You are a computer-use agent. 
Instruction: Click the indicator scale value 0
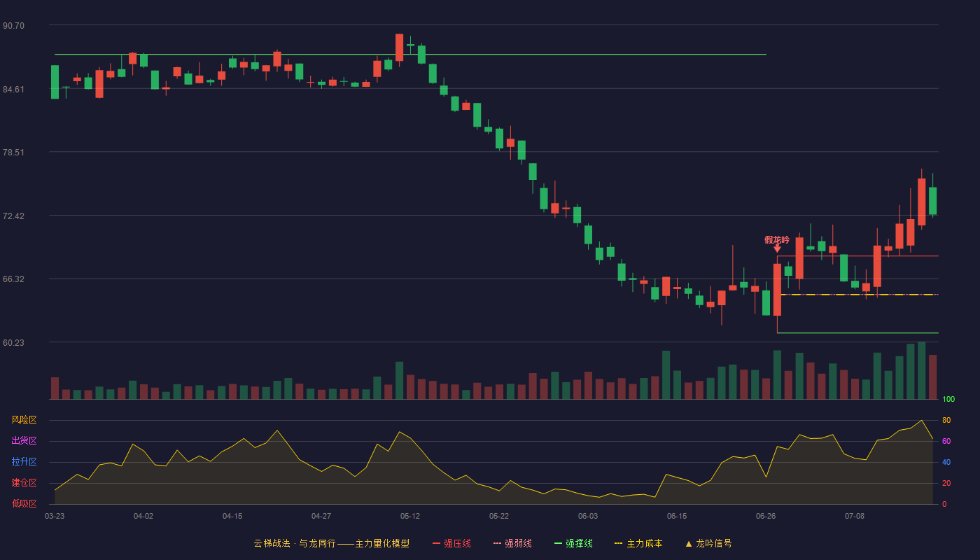tap(944, 504)
